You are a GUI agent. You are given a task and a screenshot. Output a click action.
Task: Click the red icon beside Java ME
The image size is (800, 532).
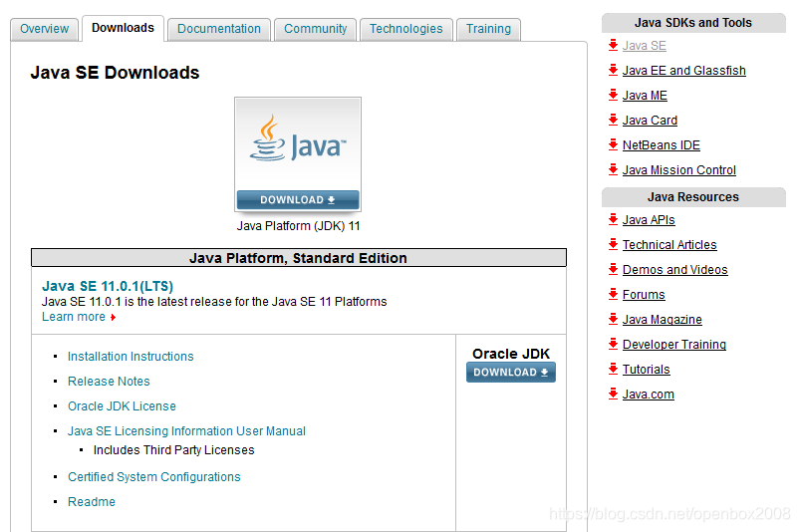[614, 96]
